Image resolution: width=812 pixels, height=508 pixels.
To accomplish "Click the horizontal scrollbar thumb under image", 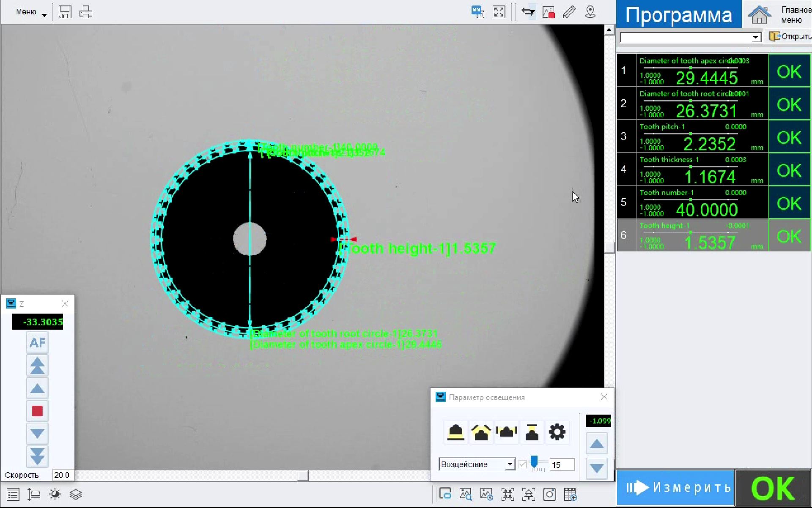I will (x=303, y=475).
